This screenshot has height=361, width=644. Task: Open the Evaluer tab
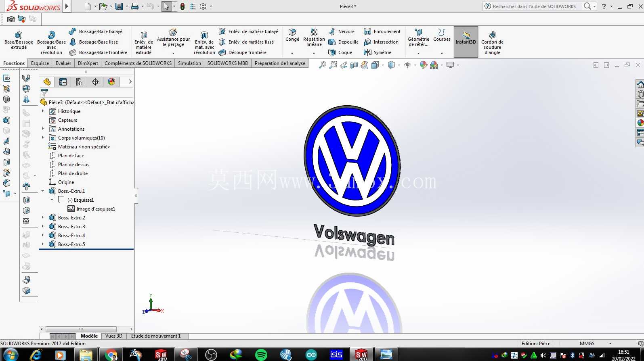click(63, 63)
